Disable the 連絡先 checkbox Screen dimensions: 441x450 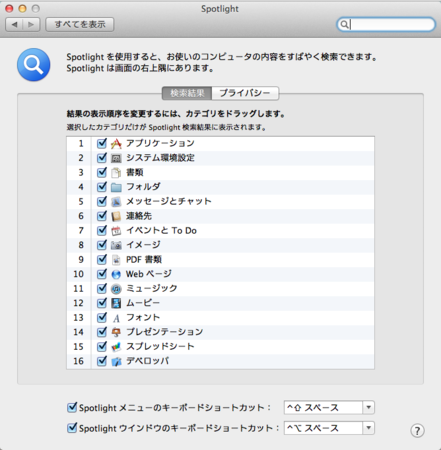(102, 216)
